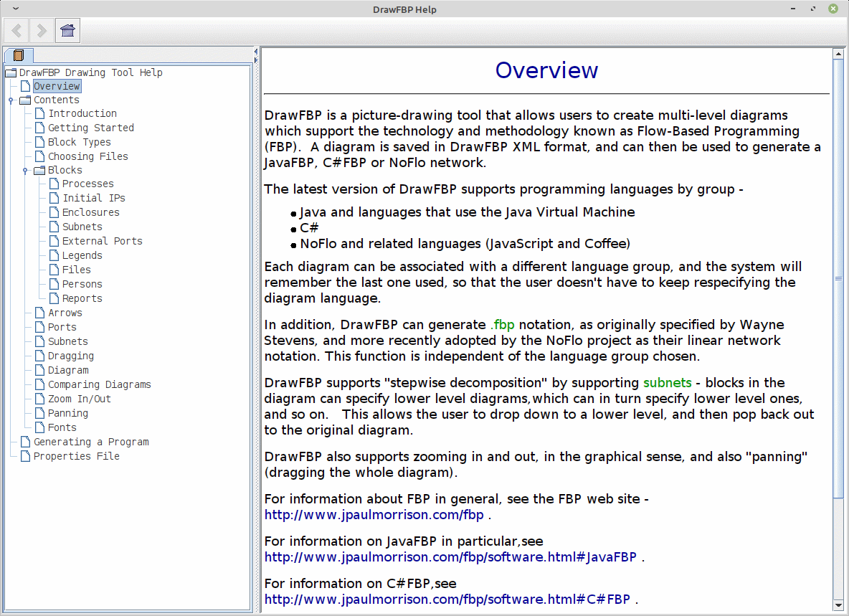Click the folder icon next to Contents
Screen dimensions: 849x616
pyautogui.click(x=25, y=100)
